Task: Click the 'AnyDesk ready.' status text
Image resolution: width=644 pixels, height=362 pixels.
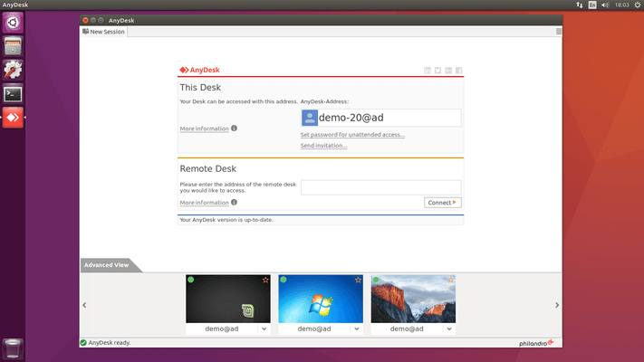Action: (110, 343)
